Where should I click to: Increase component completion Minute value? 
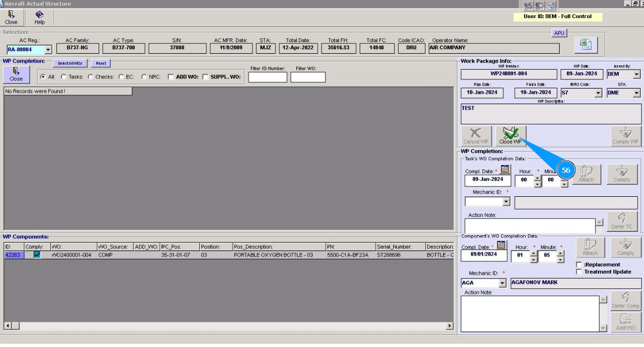pyautogui.click(x=561, y=254)
